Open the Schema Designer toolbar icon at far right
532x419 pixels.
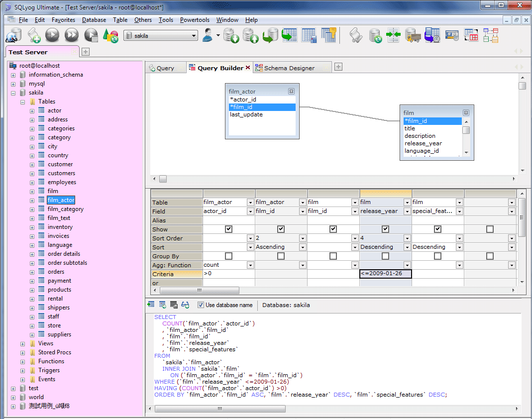(490, 35)
